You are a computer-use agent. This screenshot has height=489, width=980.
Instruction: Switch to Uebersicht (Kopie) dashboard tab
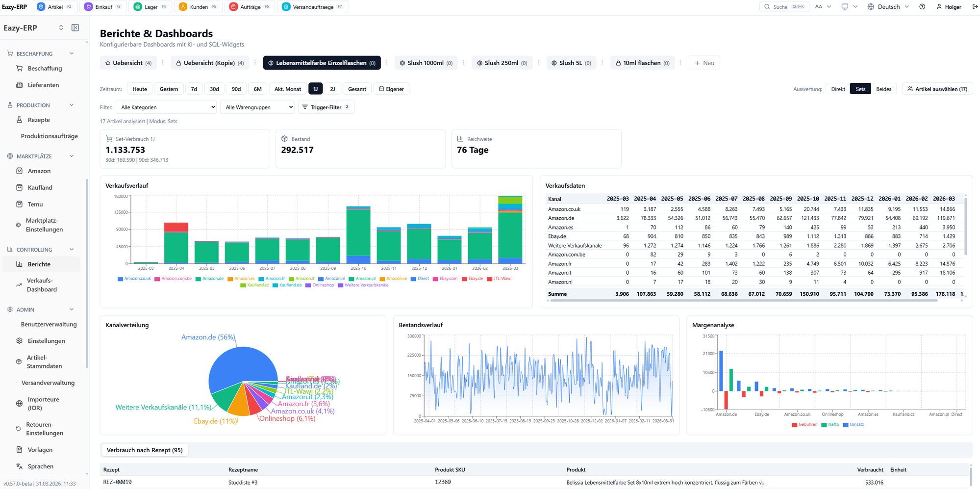coord(210,63)
